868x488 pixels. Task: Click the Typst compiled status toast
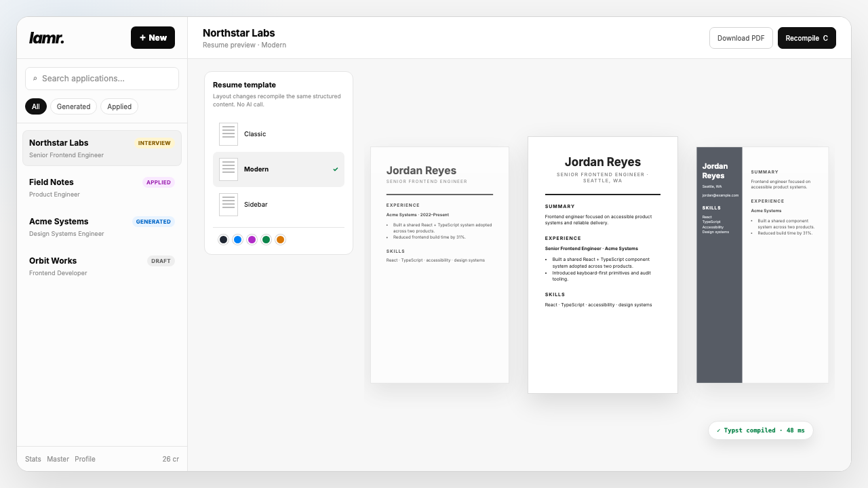coord(761,430)
